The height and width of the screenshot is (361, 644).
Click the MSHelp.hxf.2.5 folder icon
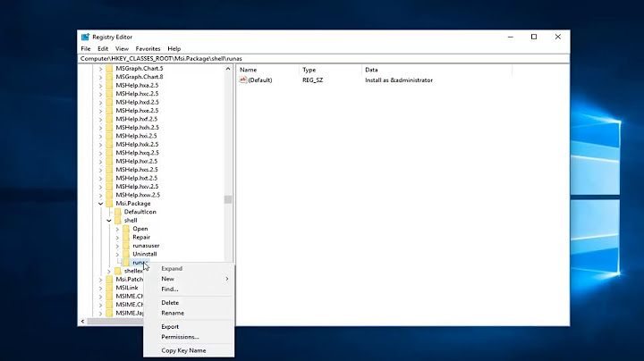(109, 119)
